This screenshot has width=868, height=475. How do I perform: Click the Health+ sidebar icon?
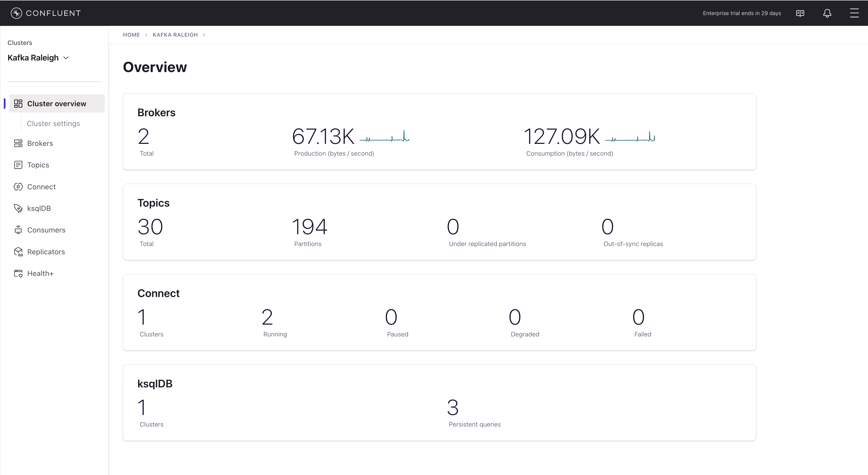[18, 274]
